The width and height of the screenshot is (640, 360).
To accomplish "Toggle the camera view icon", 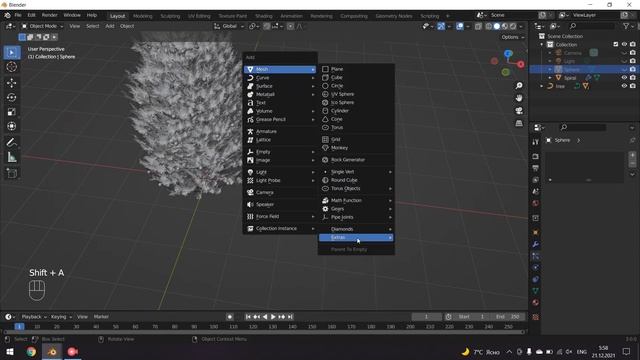I will pos(519,111).
